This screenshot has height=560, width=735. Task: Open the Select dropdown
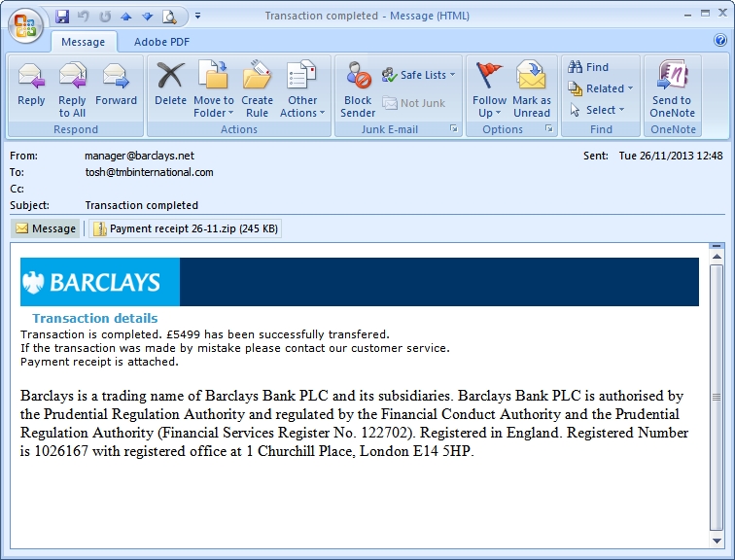click(597, 110)
